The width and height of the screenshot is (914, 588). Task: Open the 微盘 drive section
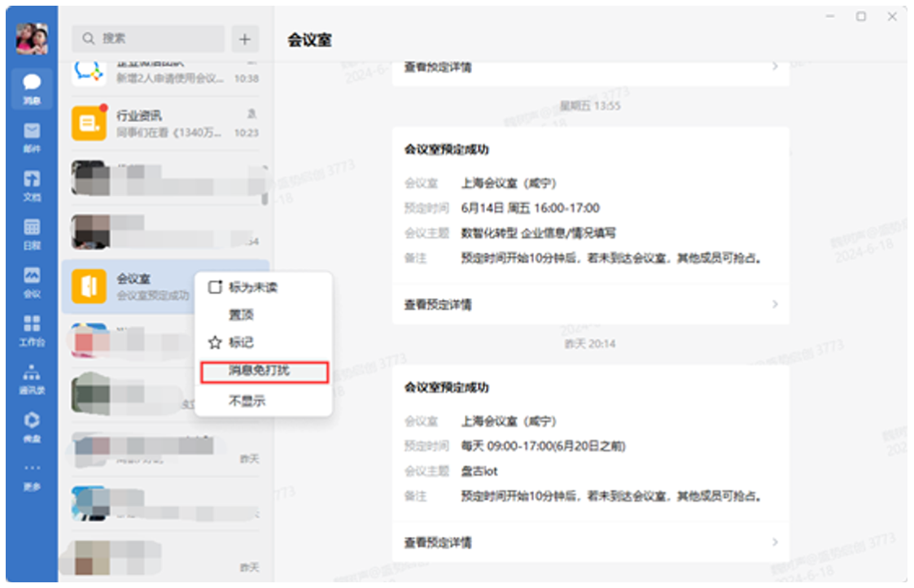[x=32, y=428]
